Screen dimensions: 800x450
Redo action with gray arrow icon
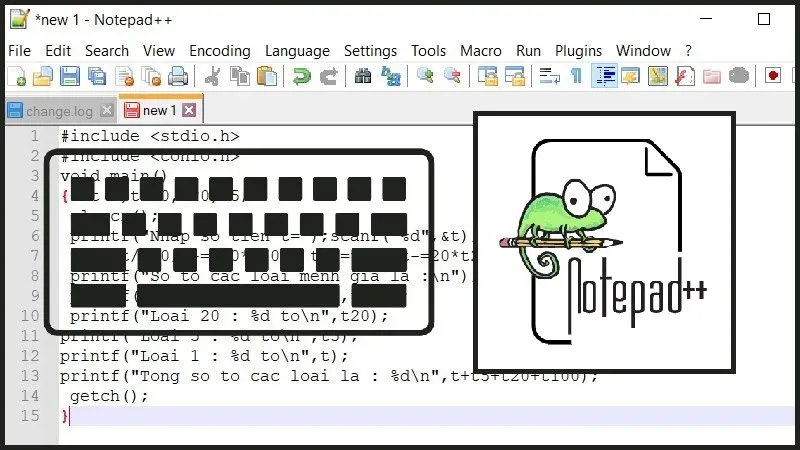(x=328, y=77)
